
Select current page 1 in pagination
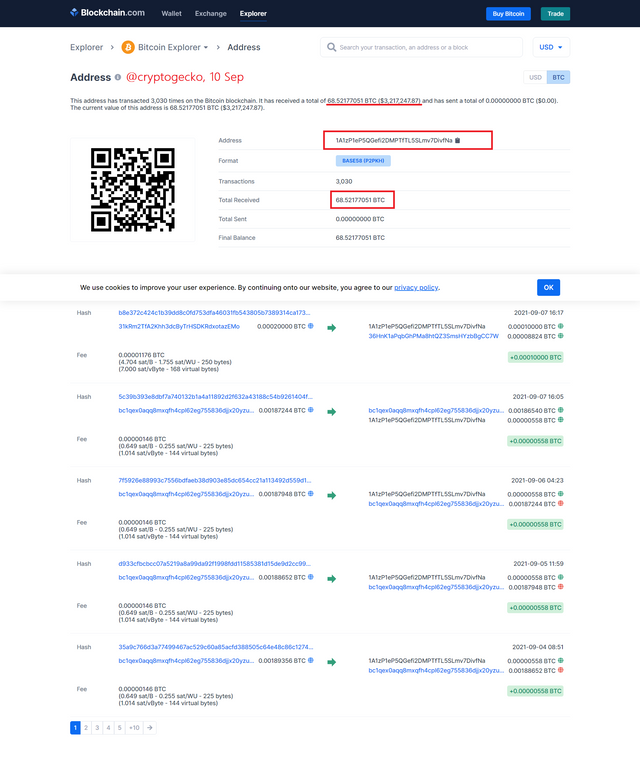coord(75,728)
